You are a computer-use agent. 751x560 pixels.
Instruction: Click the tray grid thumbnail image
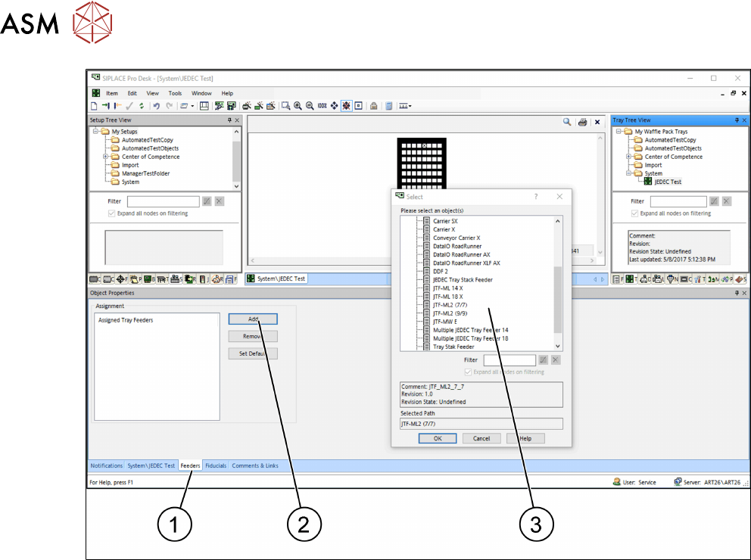[x=422, y=163]
